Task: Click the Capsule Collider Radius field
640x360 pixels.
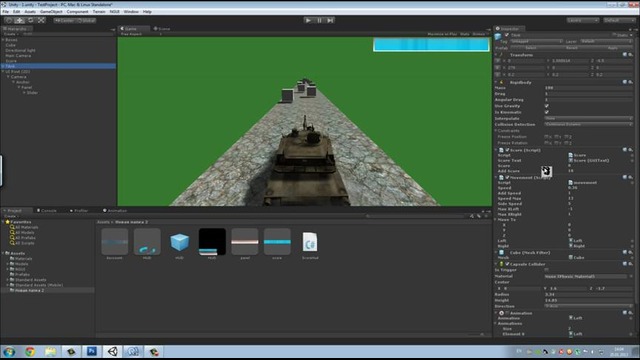Action: tap(588, 294)
